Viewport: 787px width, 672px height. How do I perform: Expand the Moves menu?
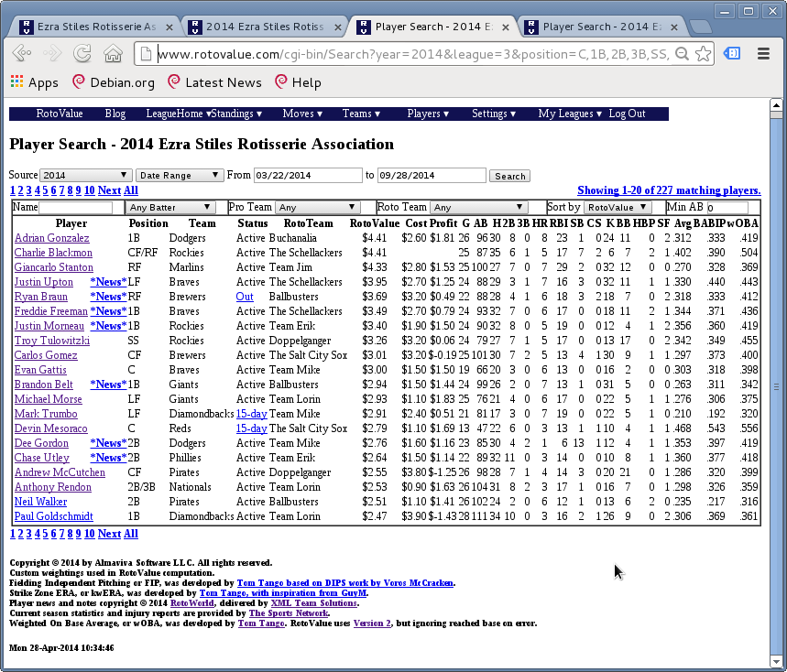302,114
